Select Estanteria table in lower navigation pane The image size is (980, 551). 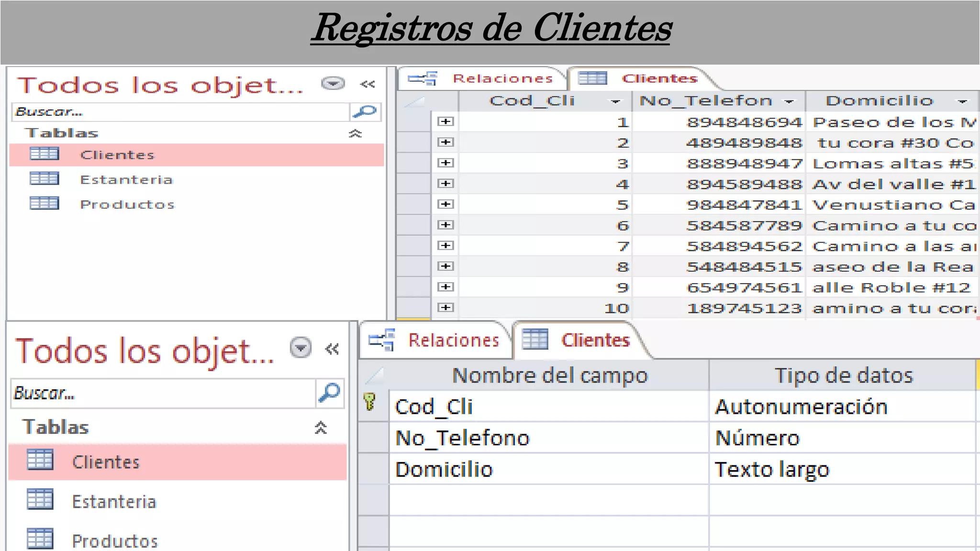tap(114, 501)
